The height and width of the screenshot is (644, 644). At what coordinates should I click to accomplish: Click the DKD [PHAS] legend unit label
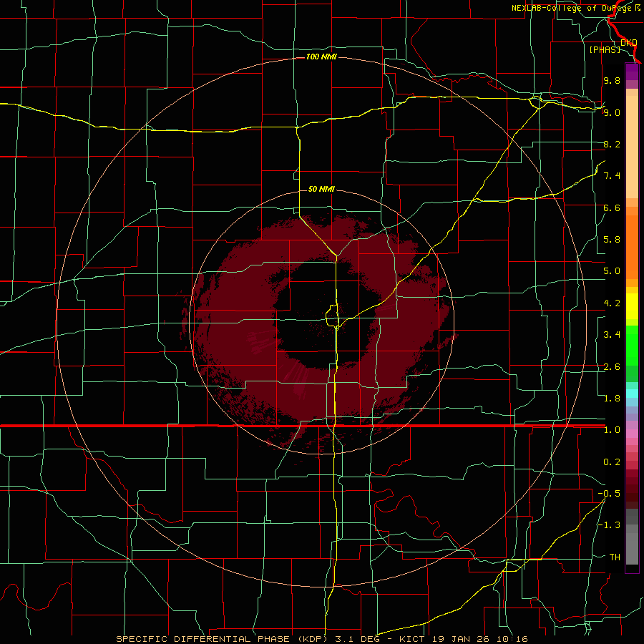point(614,46)
